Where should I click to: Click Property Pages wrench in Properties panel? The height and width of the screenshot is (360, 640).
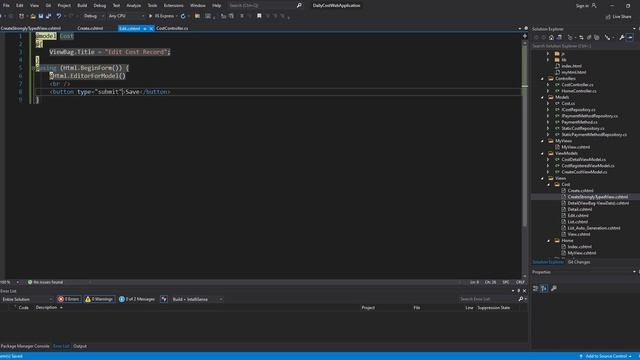pos(553,289)
